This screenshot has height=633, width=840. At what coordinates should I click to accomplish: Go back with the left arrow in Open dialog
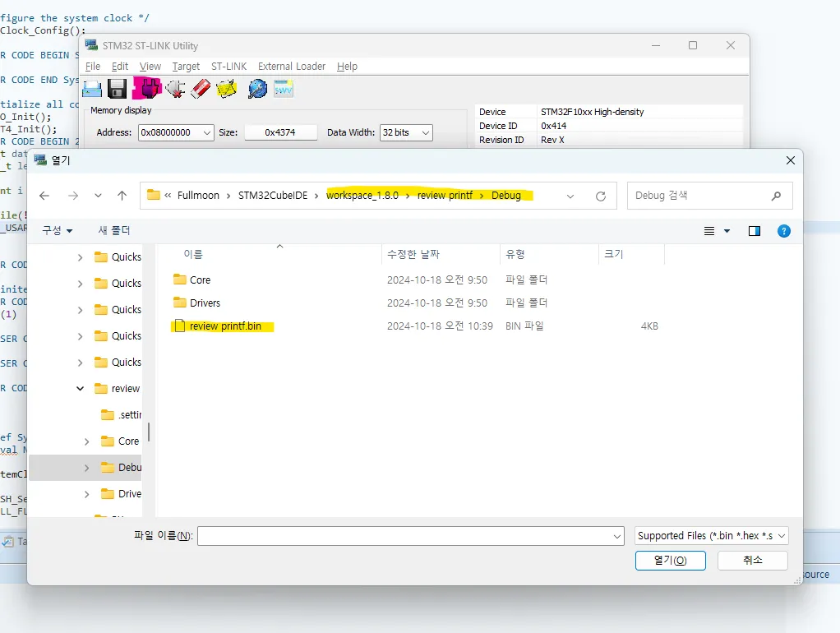pos(44,196)
